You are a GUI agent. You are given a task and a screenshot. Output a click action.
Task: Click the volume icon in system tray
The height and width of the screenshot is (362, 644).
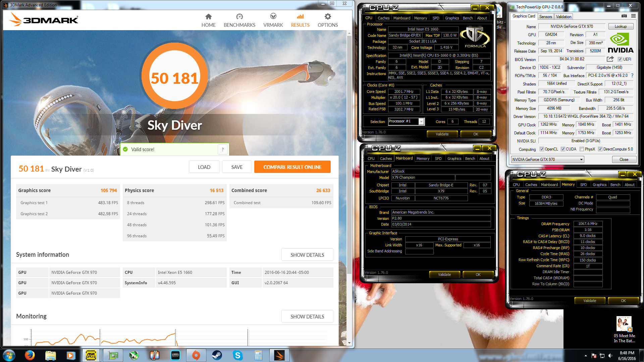(610, 356)
